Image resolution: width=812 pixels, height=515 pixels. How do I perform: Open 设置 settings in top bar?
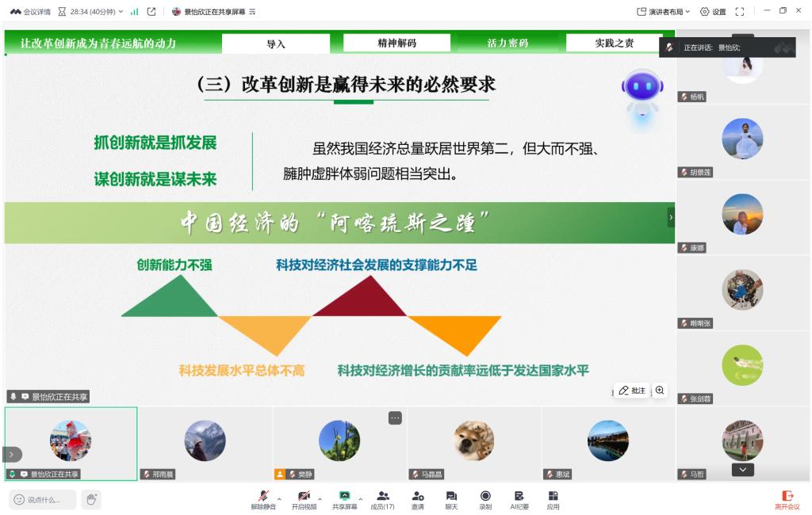pyautogui.click(x=713, y=12)
